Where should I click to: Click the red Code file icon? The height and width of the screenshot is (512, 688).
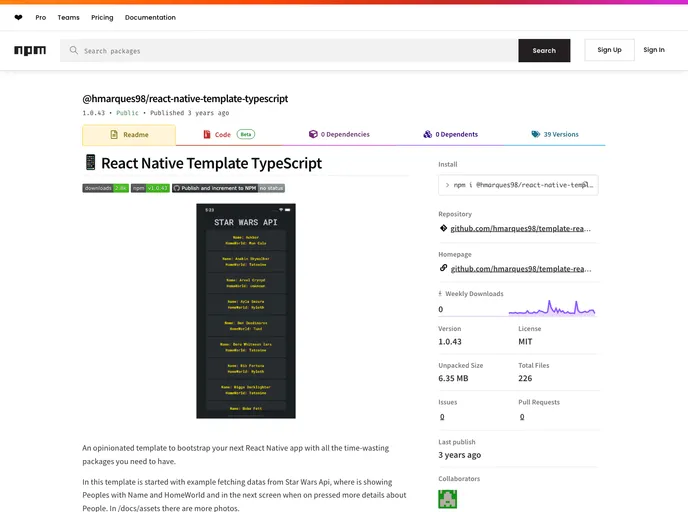[207, 134]
